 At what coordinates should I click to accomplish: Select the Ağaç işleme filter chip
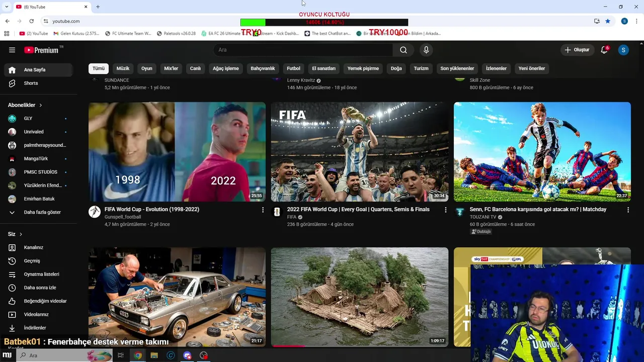(x=226, y=68)
